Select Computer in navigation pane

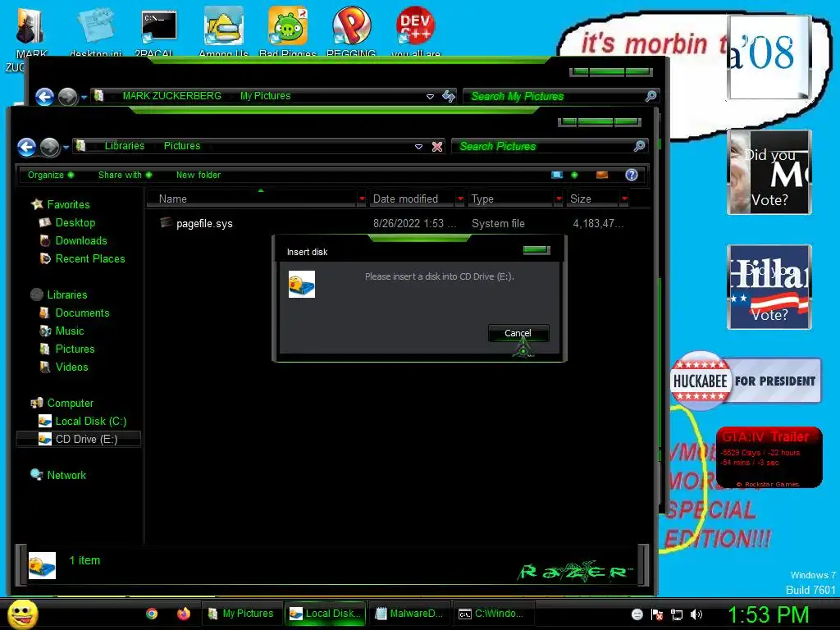click(x=71, y=404)
